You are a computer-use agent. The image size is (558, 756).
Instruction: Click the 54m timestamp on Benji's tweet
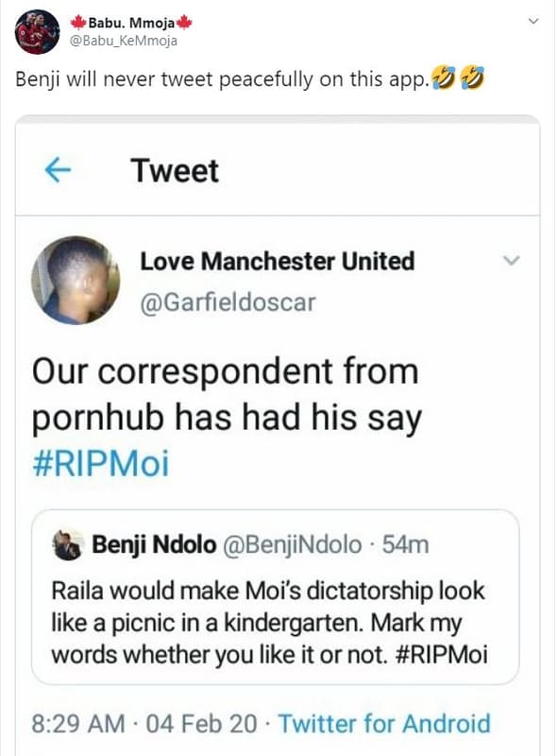pos(404,541)
